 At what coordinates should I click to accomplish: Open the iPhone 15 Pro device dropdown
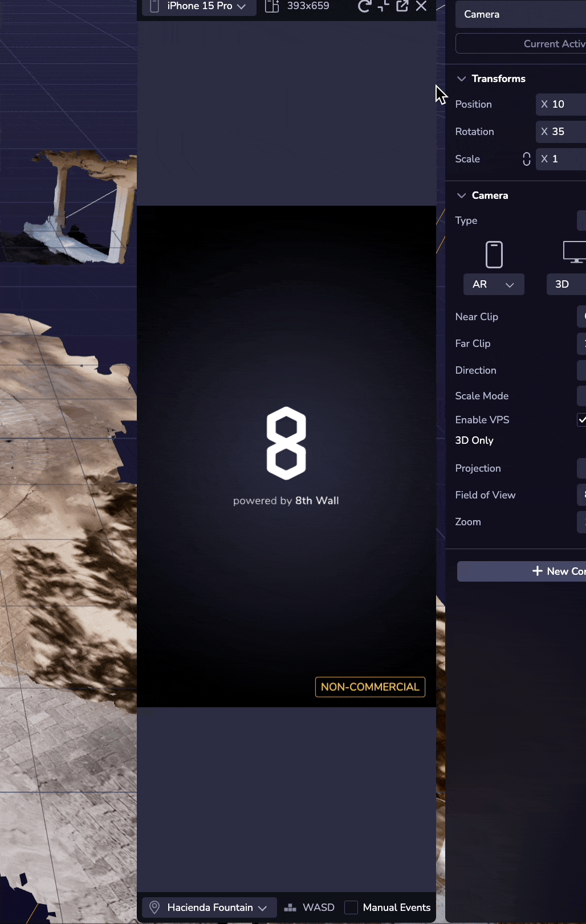pos(199,6)
